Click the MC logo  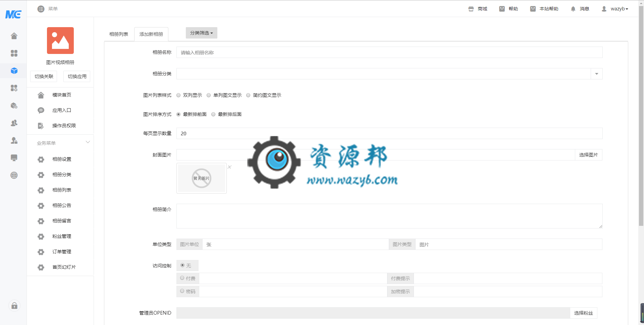tap(13, 14)
